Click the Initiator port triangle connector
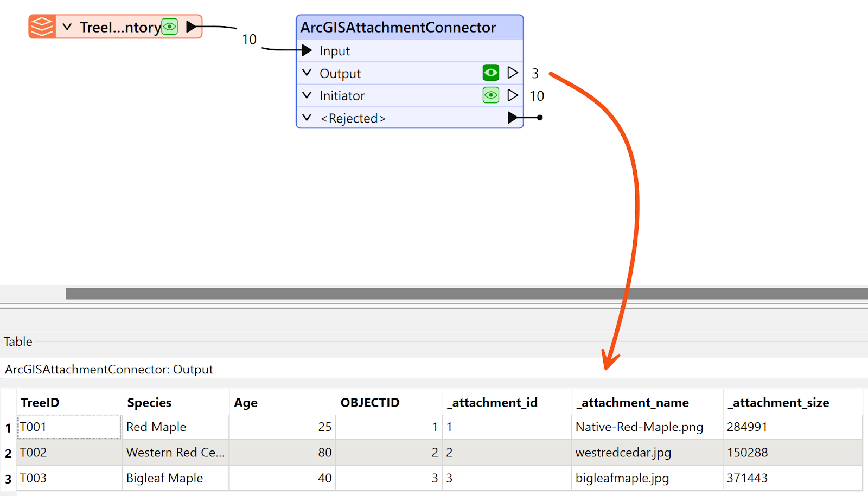Image resolution: width=868 pixels, height=496 pixels. pyautogui.click(x=513, y=95)
